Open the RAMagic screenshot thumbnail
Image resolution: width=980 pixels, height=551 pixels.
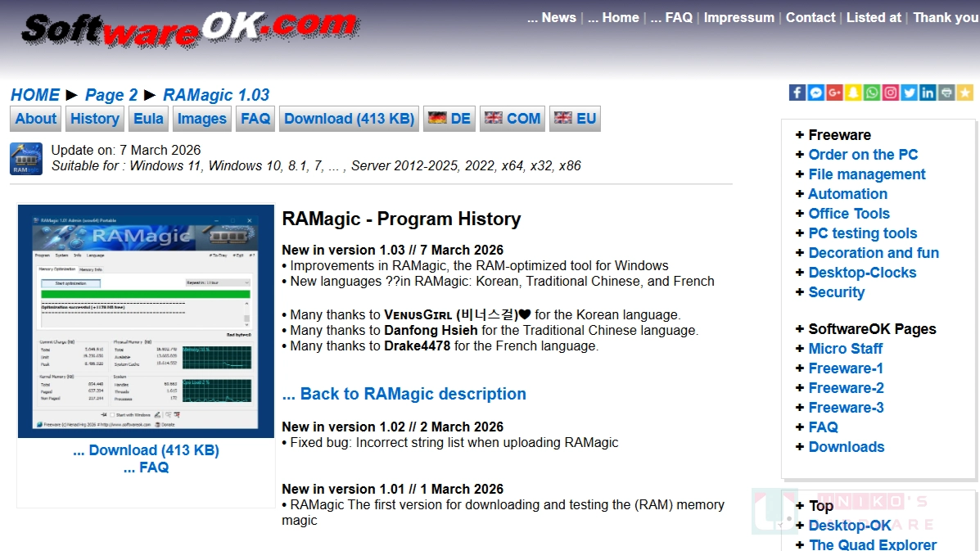(146, 321)
